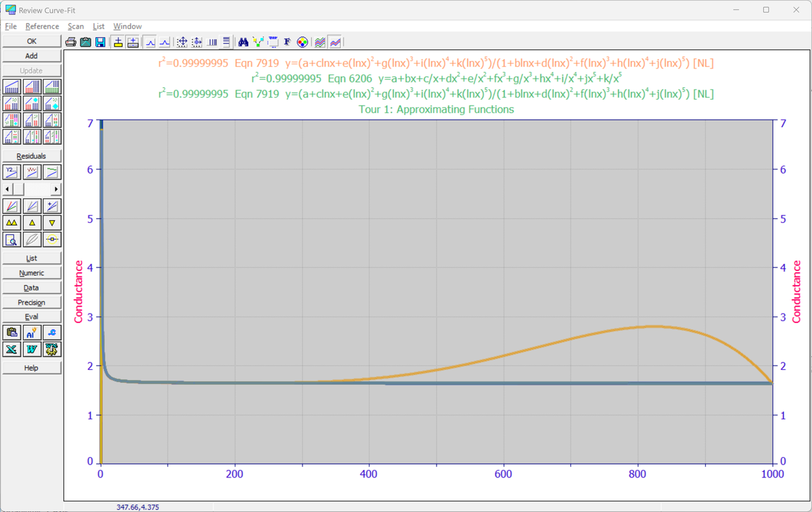Click the branching node tree icon in toolbar
Image resolution: width=812 pixels, height=512 pixels.
pos(258,42)
